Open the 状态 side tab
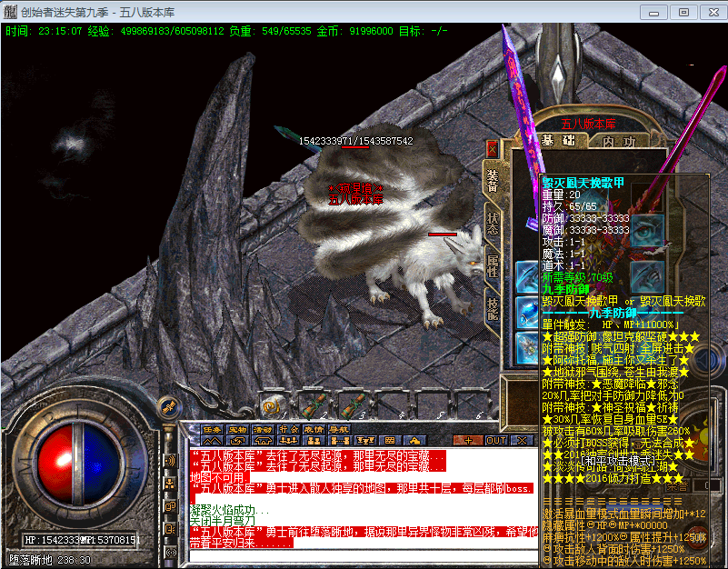Image resolution: width=728 pixels, height=569 pixels. pyautogui.click(x=492, y=224)
